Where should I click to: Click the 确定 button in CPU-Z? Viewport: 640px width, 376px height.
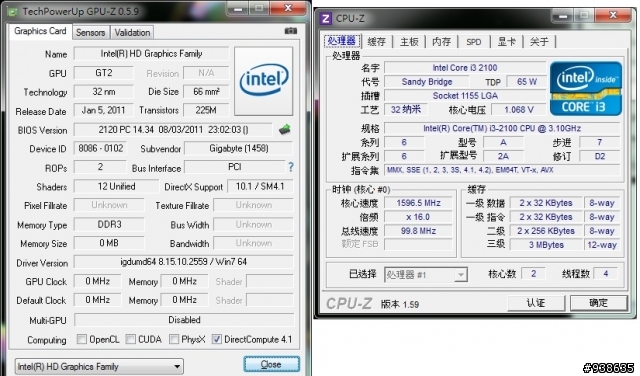[x=598, y=303]
